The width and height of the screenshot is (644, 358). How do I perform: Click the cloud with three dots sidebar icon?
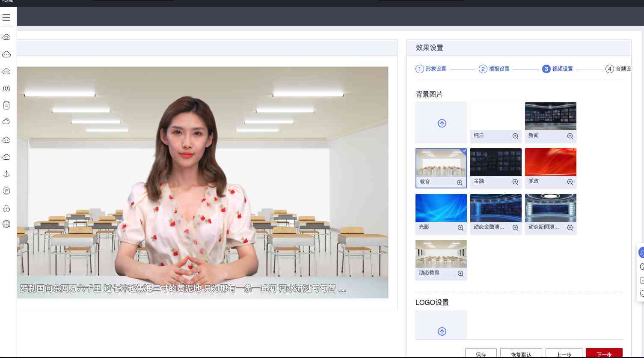[6, 54]
